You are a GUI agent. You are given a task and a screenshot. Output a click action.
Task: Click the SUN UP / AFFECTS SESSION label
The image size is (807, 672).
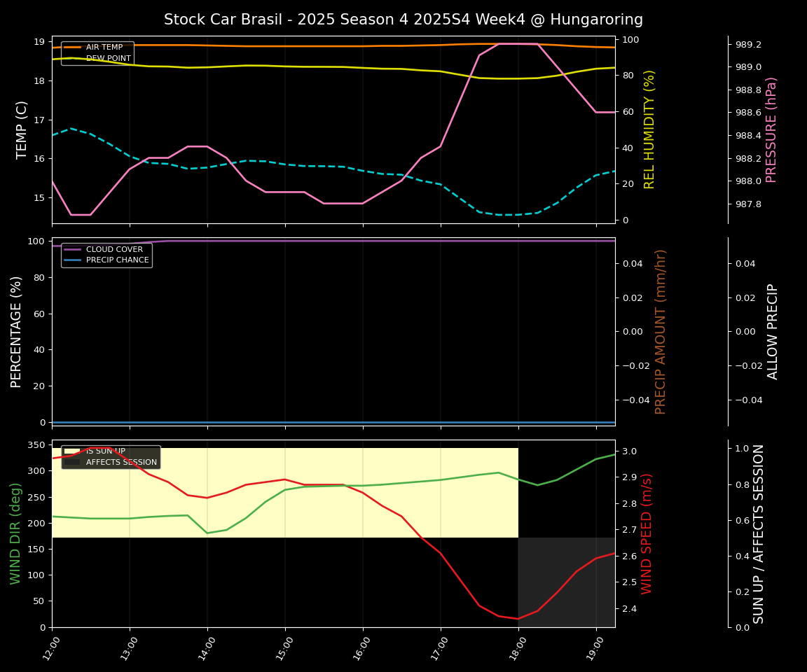[x=759, y=533]
